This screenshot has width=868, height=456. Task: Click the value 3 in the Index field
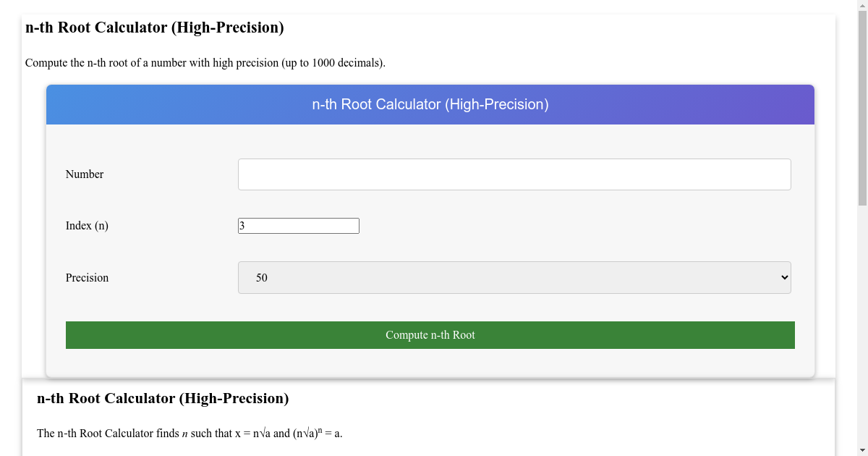pos(242,225)
